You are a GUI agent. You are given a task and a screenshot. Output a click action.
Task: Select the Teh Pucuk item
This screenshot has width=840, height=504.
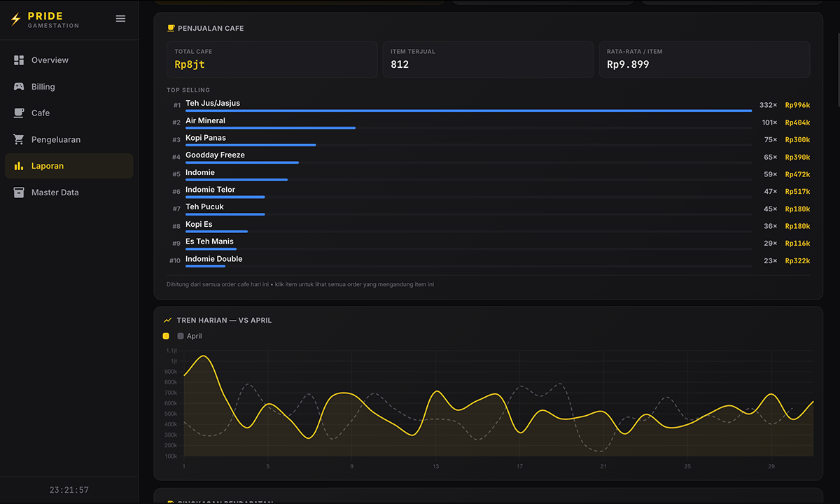(x=489, y=209)
